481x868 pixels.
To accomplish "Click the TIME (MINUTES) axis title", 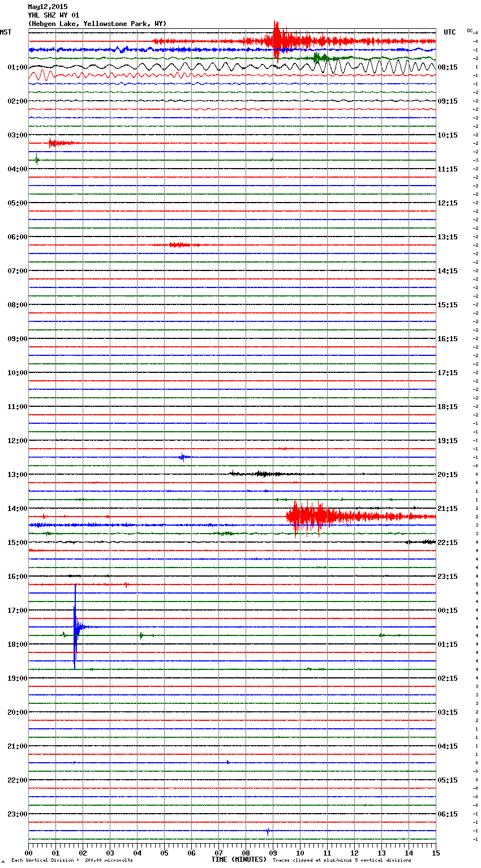I will click(x=239, y=860).
